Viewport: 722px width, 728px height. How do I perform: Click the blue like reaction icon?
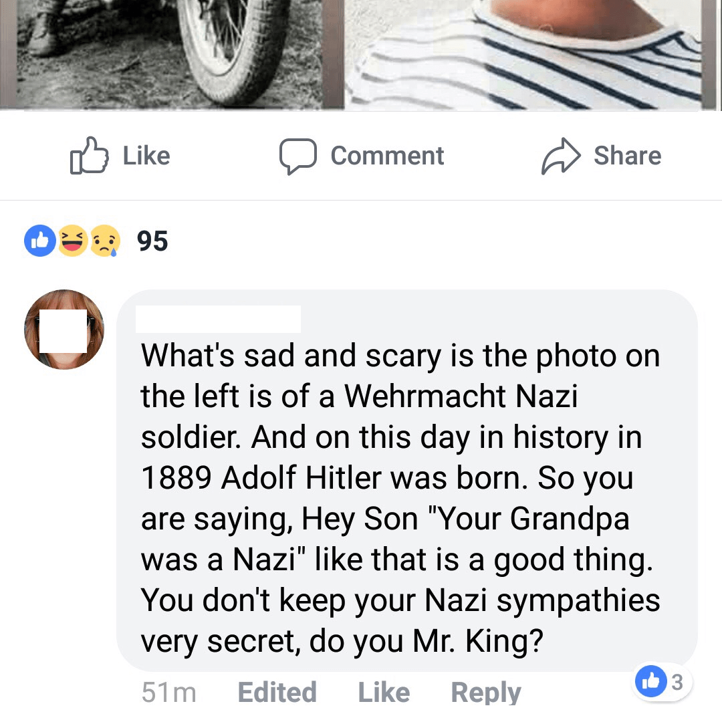point(41,241)
